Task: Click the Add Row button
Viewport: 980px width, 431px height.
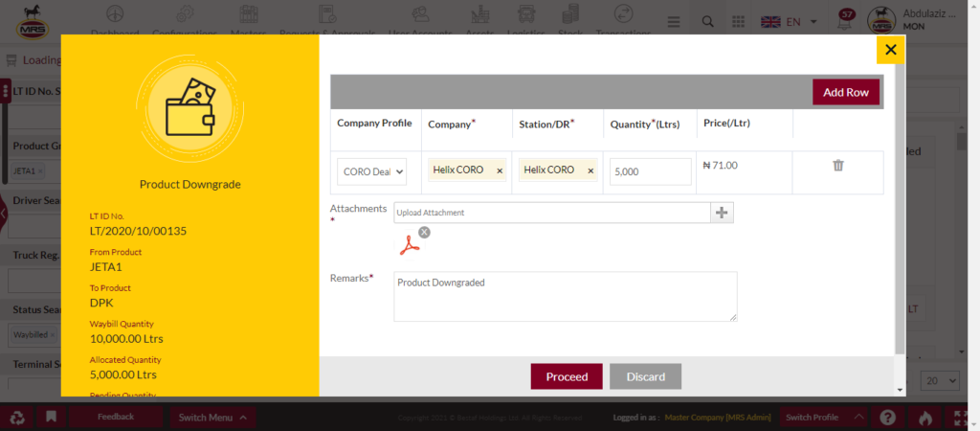Action: point(846,92)
